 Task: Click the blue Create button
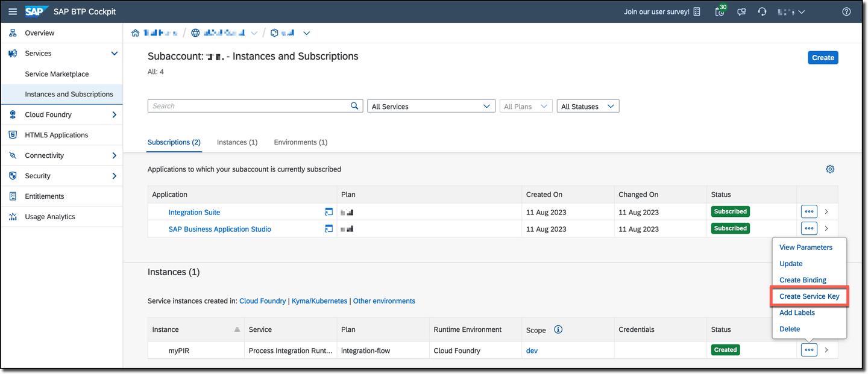click(823, 57)
